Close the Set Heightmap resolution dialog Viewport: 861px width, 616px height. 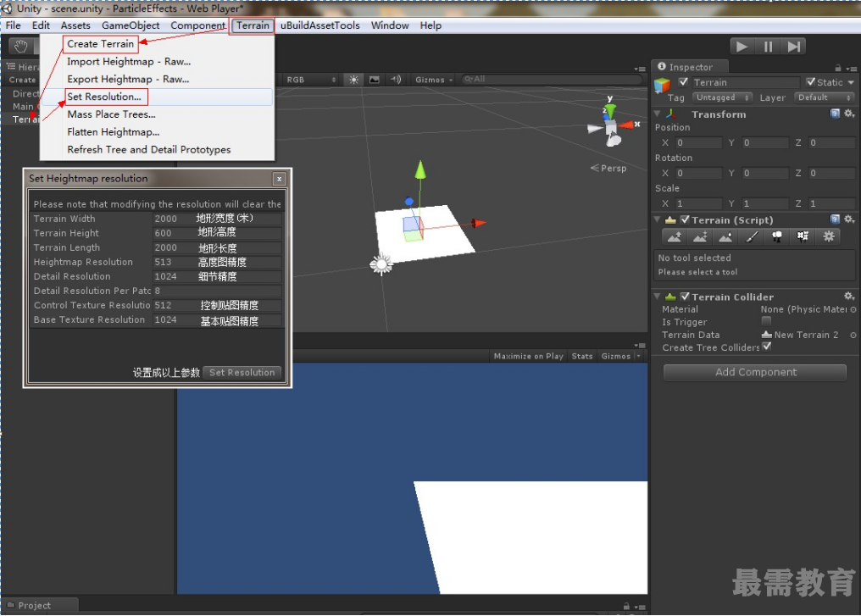point(279,179)
